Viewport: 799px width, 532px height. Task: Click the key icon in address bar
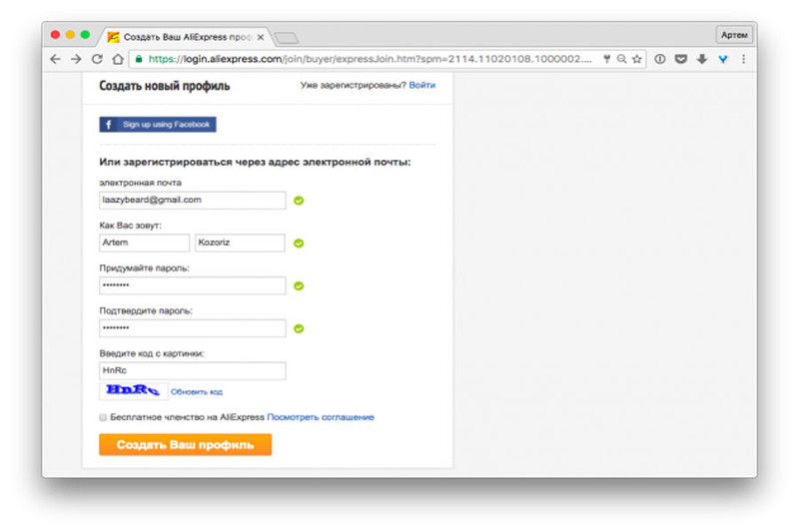607,59
